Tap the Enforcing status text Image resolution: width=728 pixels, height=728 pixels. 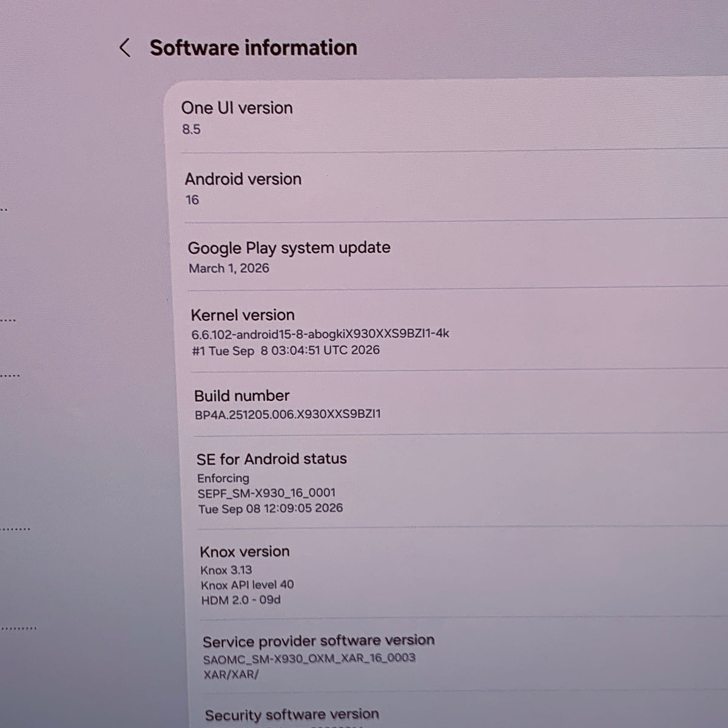(223, 478)
